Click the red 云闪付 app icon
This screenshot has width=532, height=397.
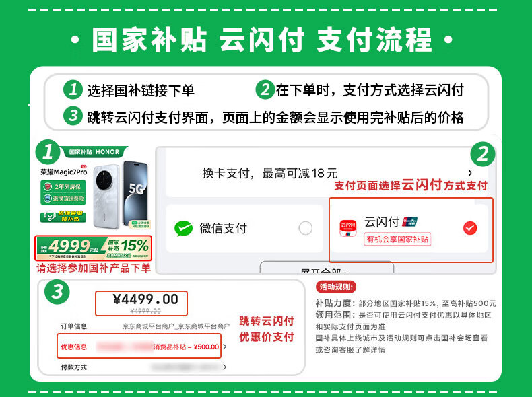[348, 228]
